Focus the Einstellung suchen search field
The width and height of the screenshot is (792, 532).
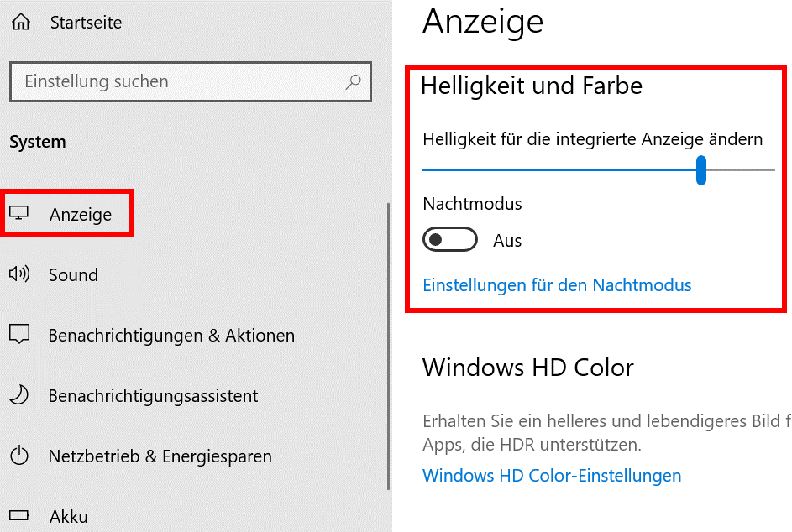click(x=191, y=81)
